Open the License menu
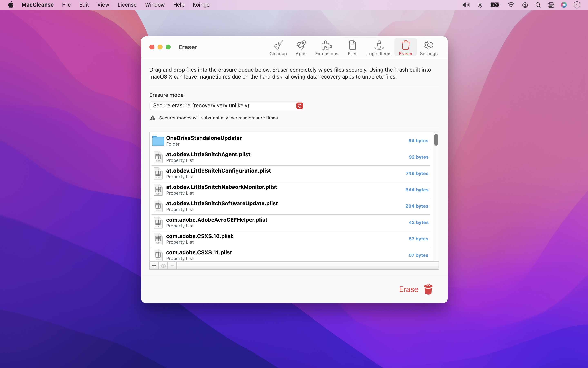The width and height of the screenshot is (588, 368). 127,5
